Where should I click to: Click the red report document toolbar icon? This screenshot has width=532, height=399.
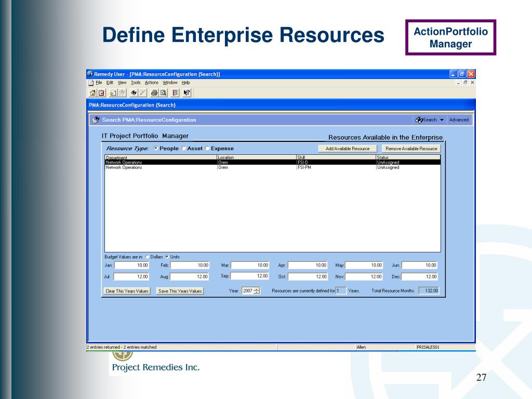pyautogui.click(x=175, y=92)
